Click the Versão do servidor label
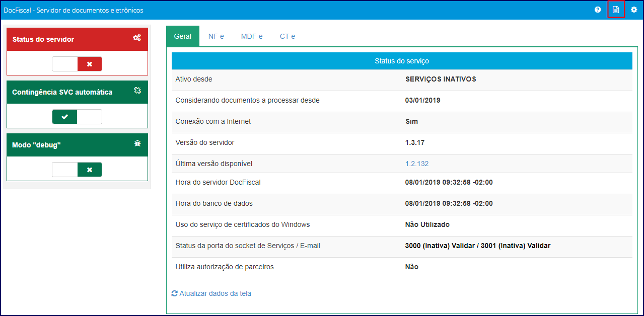Image resolution: width=644 pixels, height=316 pixels. point(205,142)
